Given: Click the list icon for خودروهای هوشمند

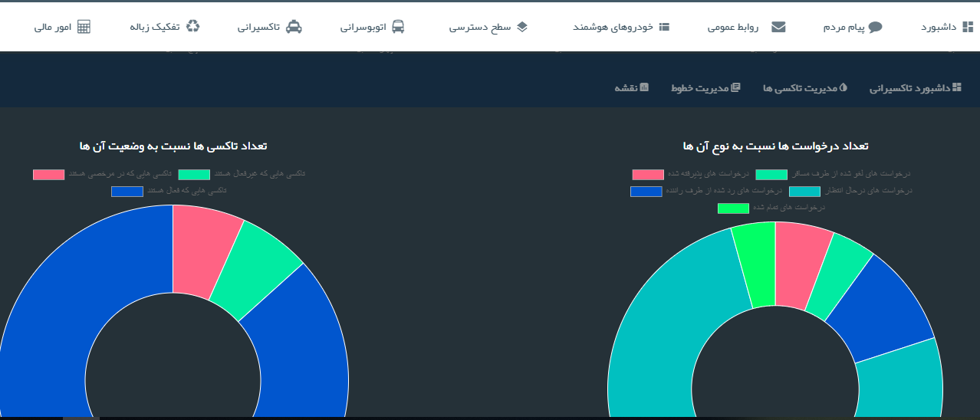Looking at the screenshot, I should tap(665, 27).
